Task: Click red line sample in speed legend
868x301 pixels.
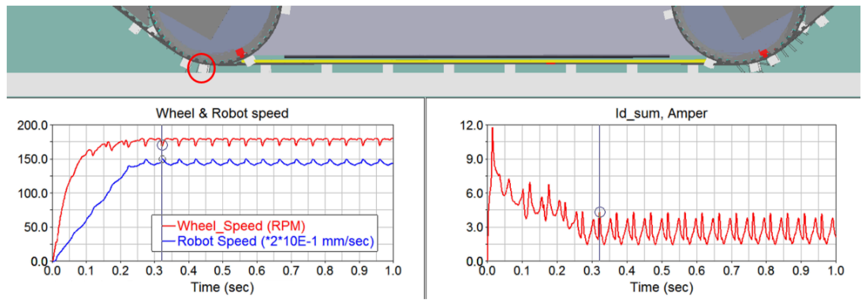Action: 169,226
